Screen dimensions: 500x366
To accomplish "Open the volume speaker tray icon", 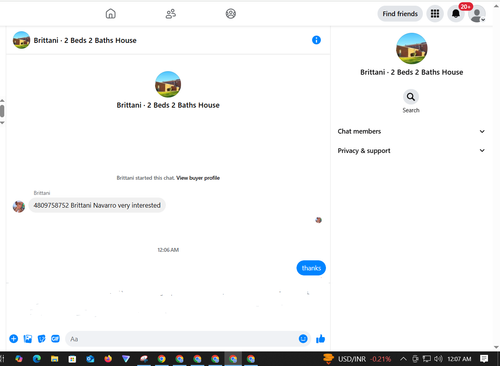I will coord(438,359).
